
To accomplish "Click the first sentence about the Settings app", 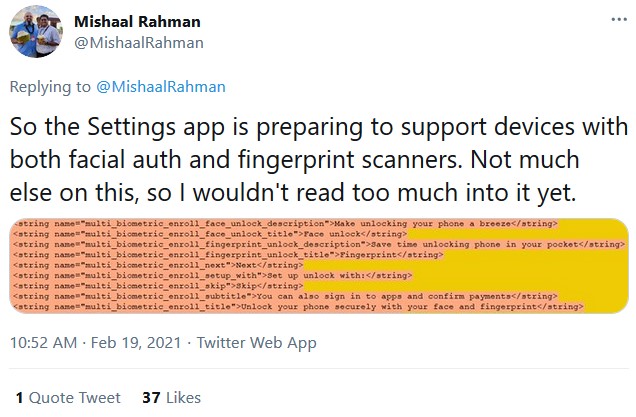I will [x=320, y=128].
